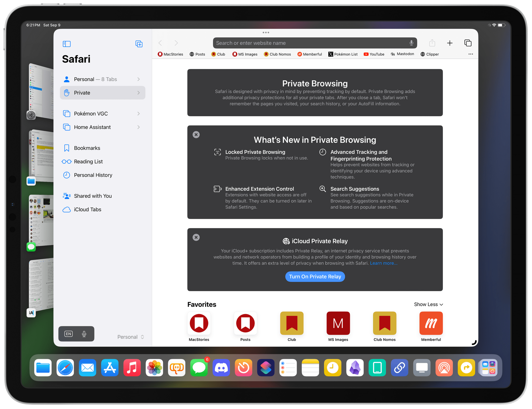
Task: Switch keyboard language with the EN key icon
Action: [69, 334]
